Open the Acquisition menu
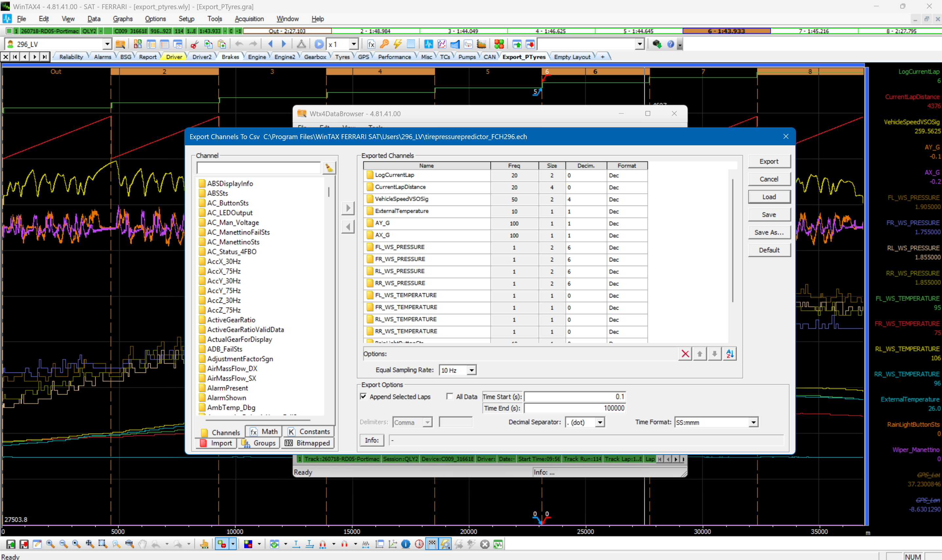 tap(249, 19)
